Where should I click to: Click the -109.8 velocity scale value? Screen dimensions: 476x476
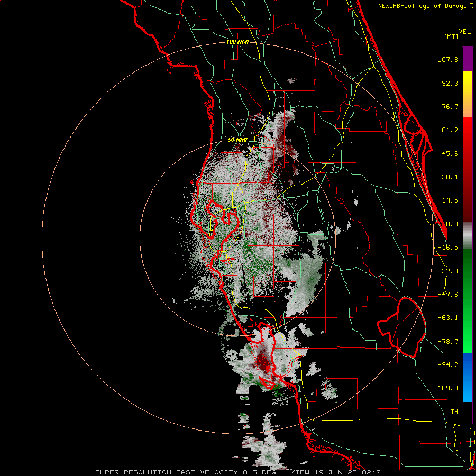coord(446,388)
